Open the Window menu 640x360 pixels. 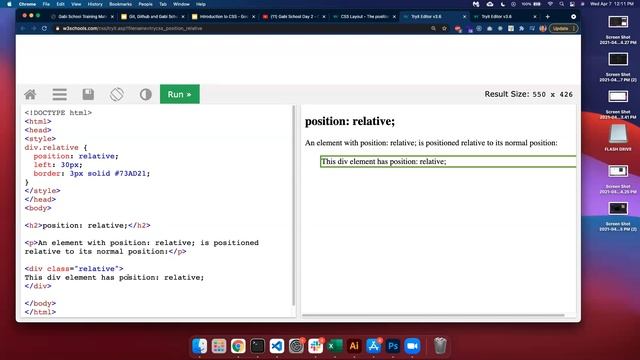point(181,4)
